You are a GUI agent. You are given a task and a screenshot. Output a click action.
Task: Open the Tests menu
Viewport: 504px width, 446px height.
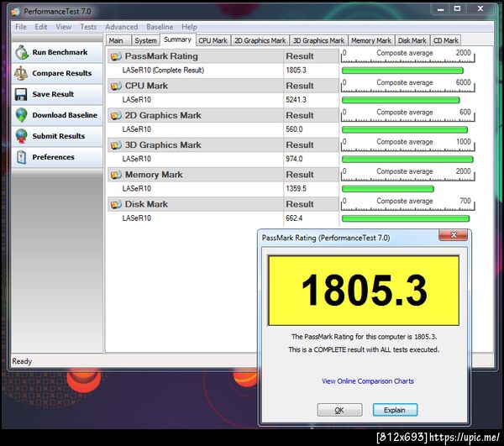[x=88, y=27]
